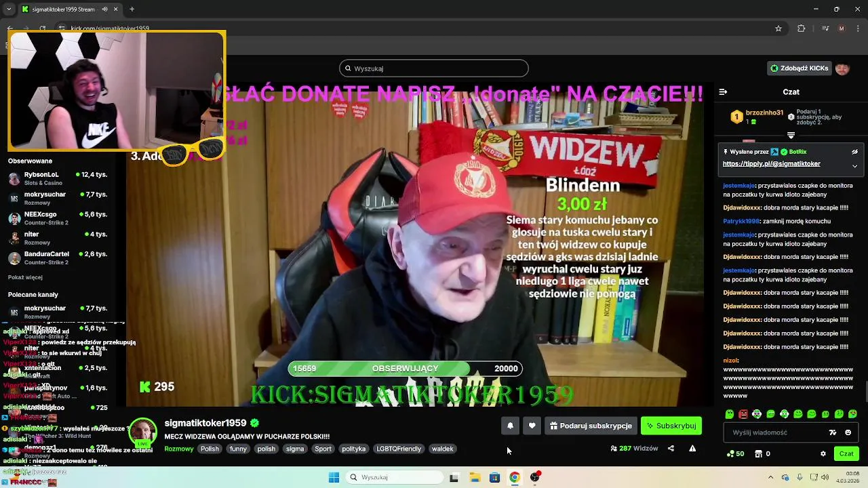The width and height of the screenshot is (868, 488).
Task: Click the notification bell icon
Action: (510, 426)
